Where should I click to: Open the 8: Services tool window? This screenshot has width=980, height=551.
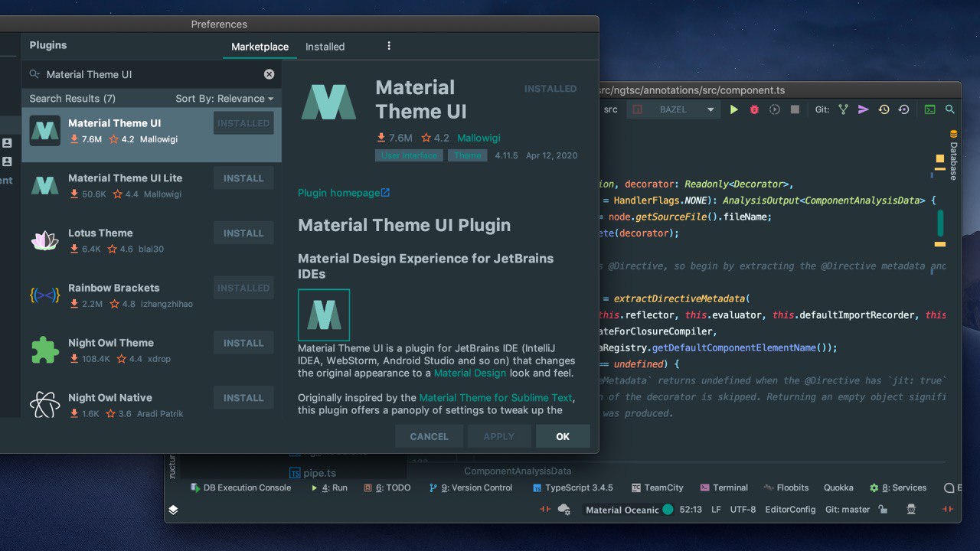898,487
